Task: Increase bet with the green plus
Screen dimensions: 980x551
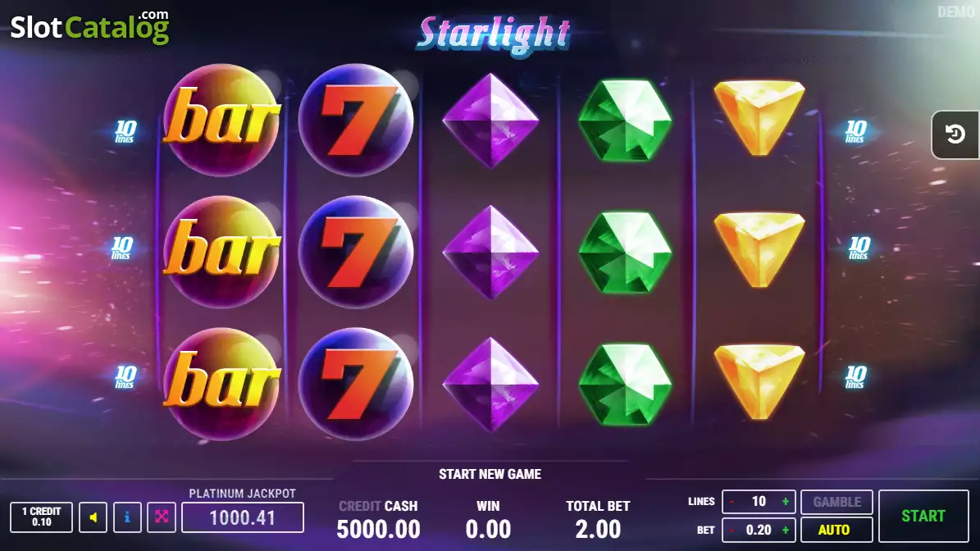Action: (785, 531)
